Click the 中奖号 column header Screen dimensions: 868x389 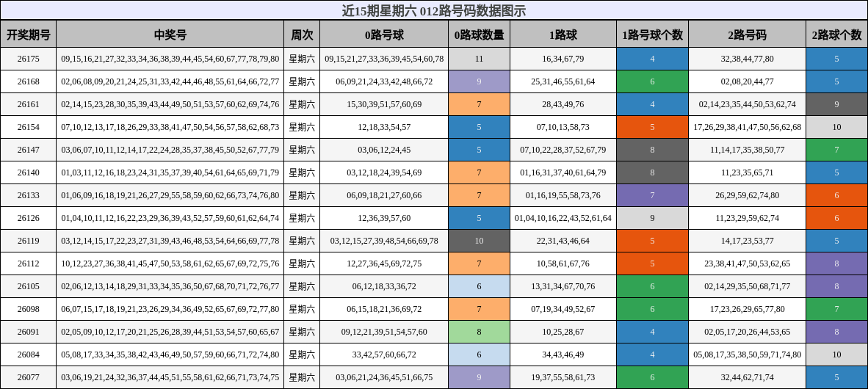(170, 34)
